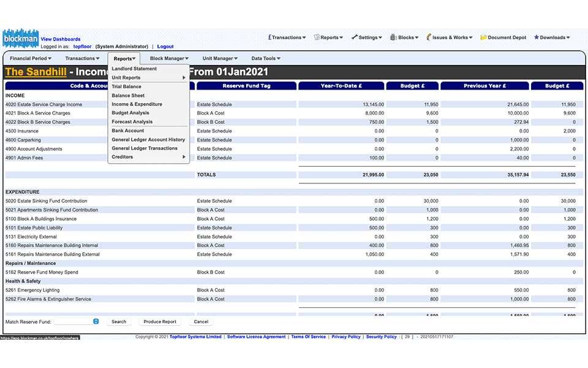Image resolution: width=588 pixels, height=368 pixels.
Task: Select Trial Balance from Reports menu
Action: pos(126,86)
